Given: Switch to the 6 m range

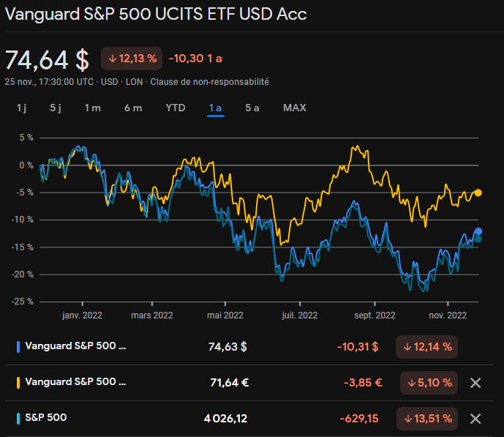Looking at the screenshot, I should coord(133,108).
